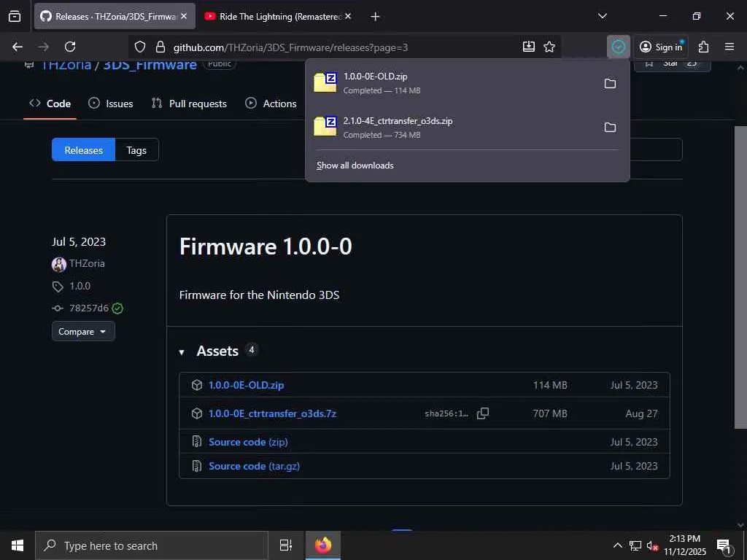Reload the current page
The image size is (747, 560).
coord(70,47)
